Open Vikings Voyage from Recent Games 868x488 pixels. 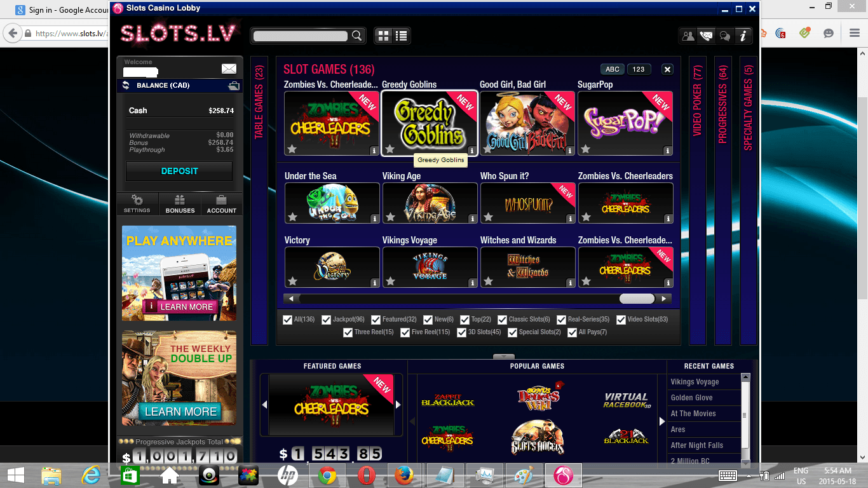tap(695, 382)
